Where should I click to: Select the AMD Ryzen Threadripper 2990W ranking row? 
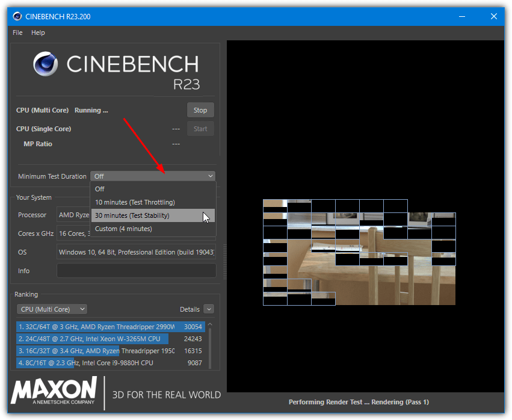111,327
